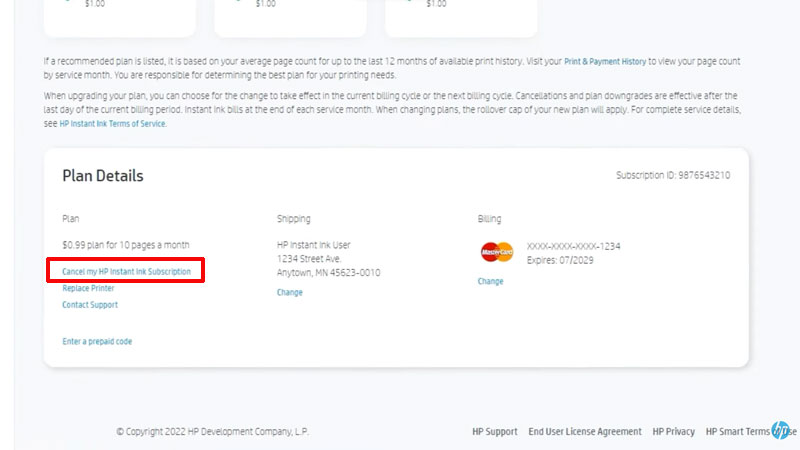The width and height of the screenshot is (800, 450).
Task: Click the Copyright 2022 HP Development Company text
Action: [x=212, y=432]
